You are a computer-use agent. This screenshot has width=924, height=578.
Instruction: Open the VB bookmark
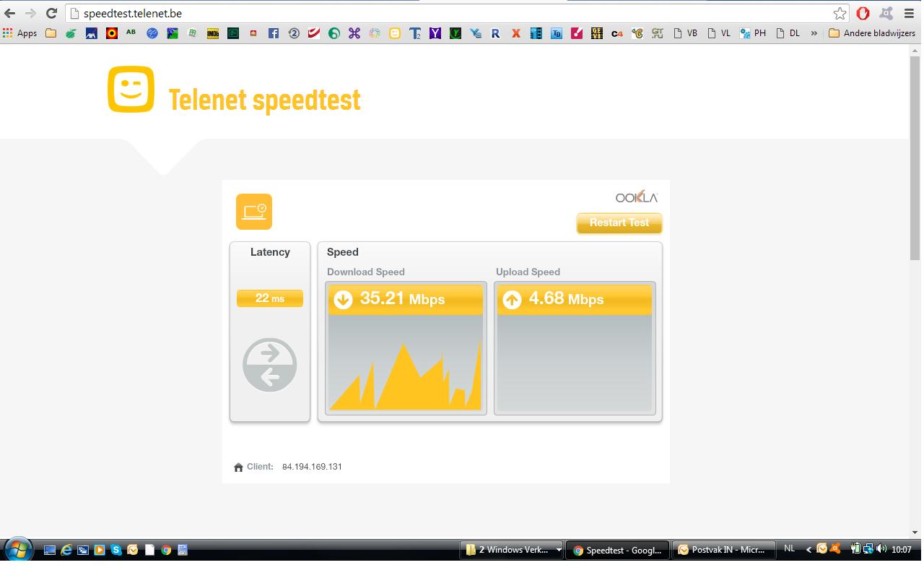tap(685, 33)
